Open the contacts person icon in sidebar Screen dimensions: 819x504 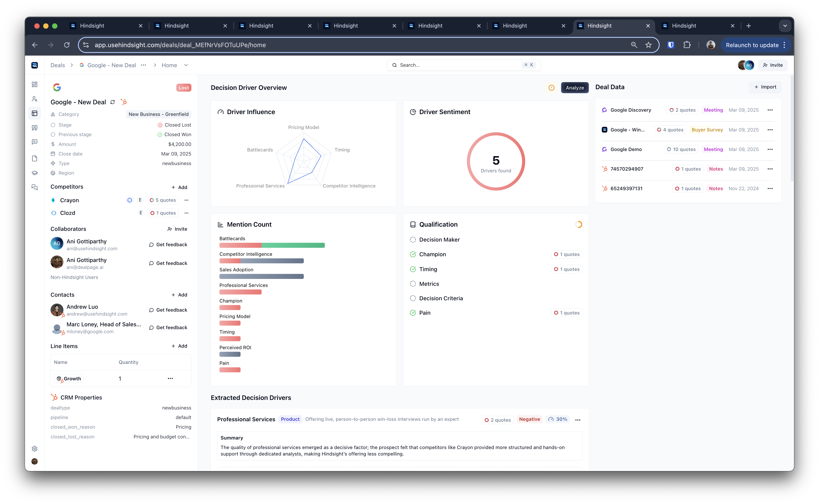[35, 99]
